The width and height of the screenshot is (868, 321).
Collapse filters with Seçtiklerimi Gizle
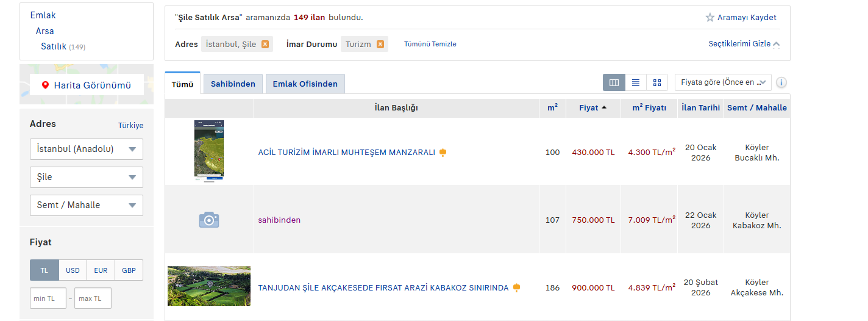click(744, 44)
